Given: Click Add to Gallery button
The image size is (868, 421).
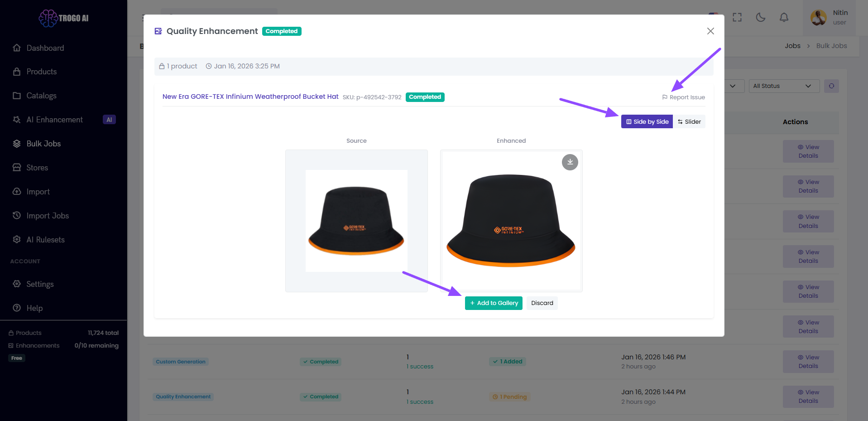Looking at the screenshot, I should tap(494, 303).
